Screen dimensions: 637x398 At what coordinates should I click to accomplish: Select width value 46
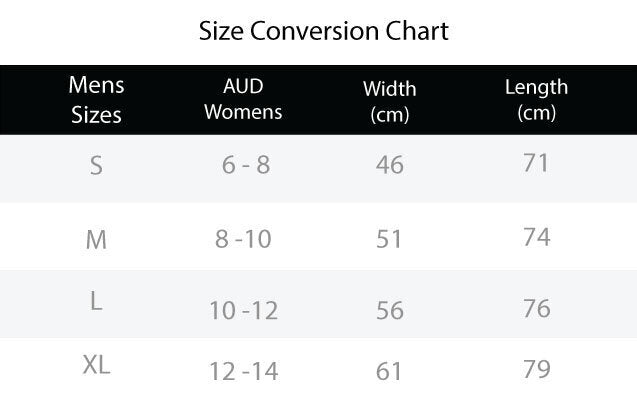[x=390, y=165]
